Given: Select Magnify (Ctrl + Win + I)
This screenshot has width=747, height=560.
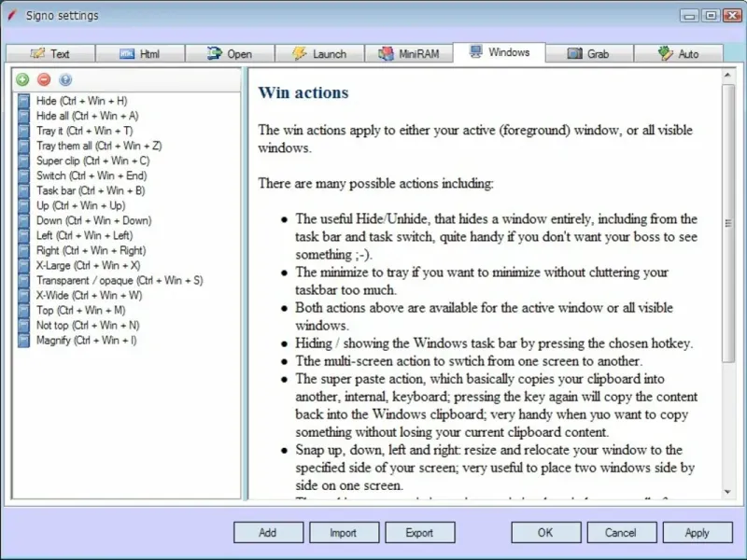Looking at the screenshot, I should tap(86, 341).
